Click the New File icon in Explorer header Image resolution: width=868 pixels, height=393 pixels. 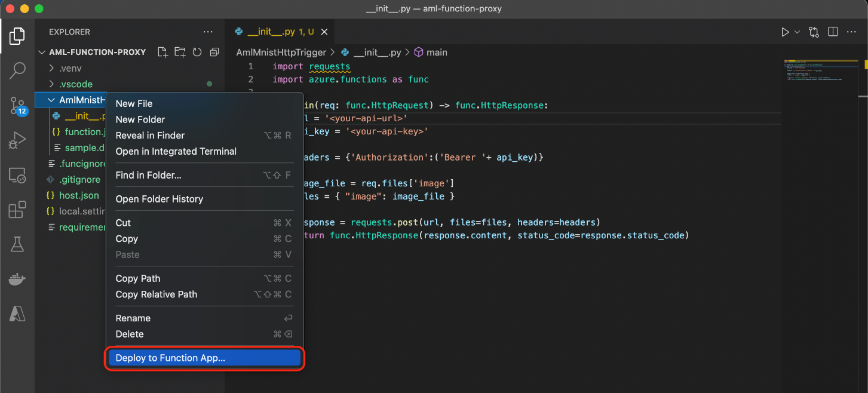coord(162,52)
